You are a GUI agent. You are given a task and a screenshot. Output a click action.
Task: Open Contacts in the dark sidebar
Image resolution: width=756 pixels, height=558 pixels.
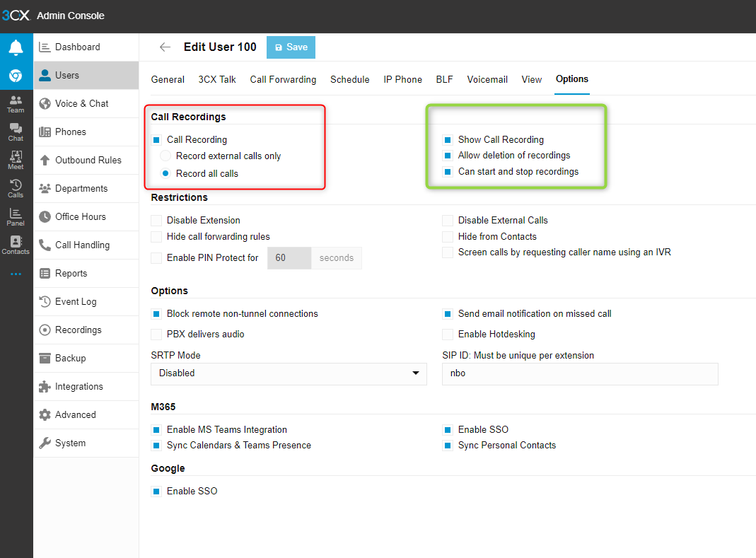[x=16, y=245]
